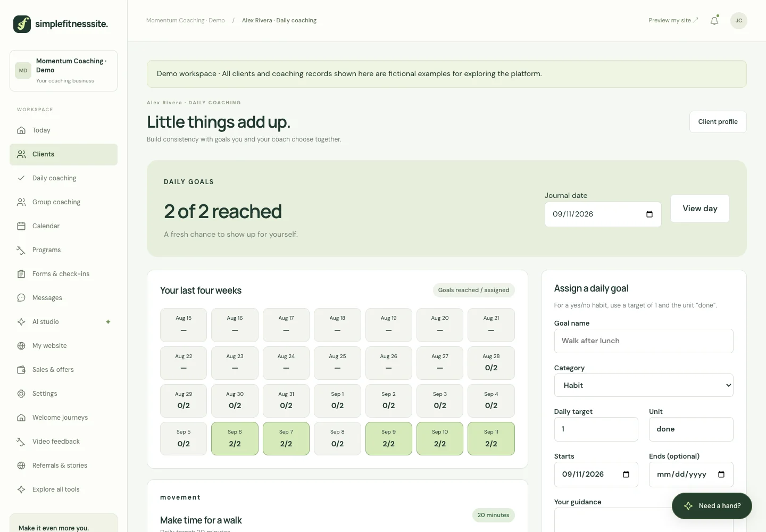The width and height of the screenshot is (766, 532).
Task: Select the Sep 10 day cell
Action: click(440, 438)
